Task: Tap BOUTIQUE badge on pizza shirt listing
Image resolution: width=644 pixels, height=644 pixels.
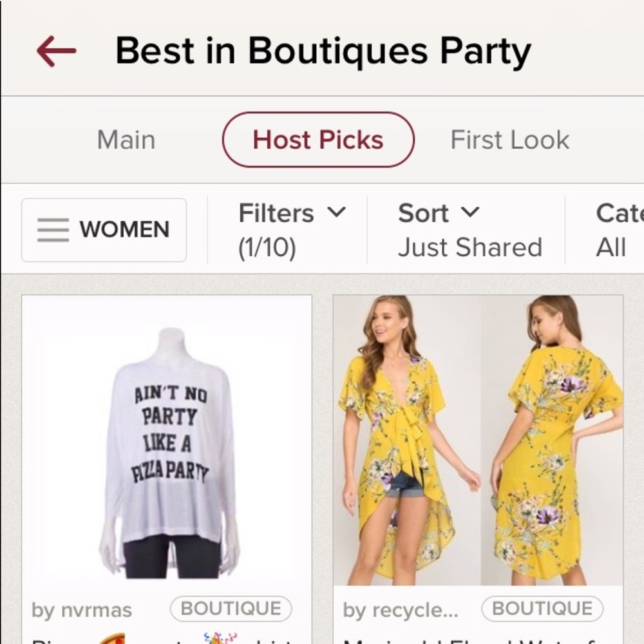Action: pyautogui.click(x=231, y=609)
